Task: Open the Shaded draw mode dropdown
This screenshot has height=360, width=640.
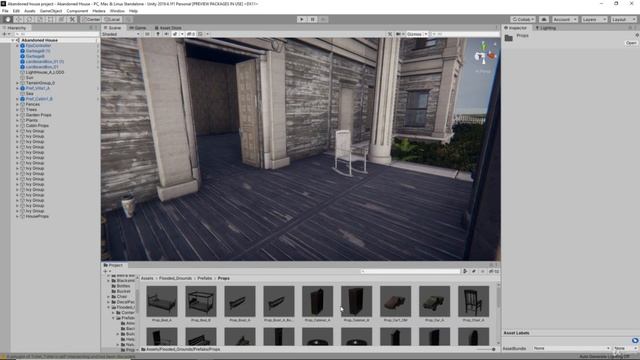Action: [x=121, y=34]
